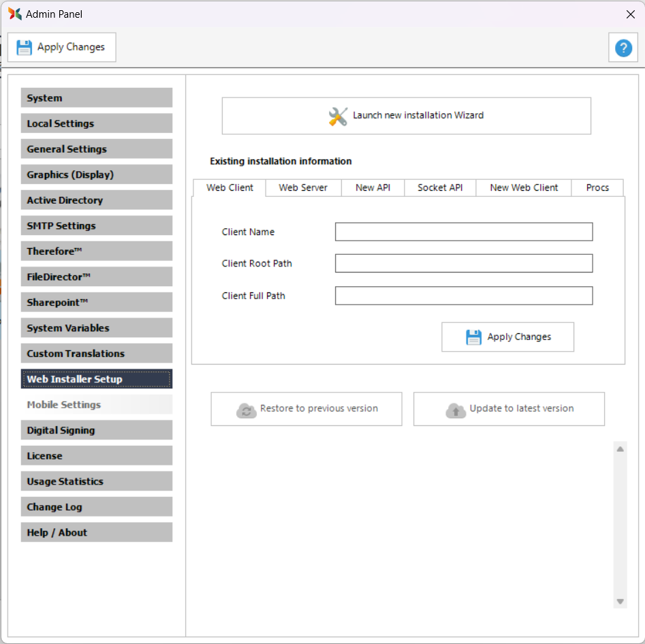Click the floppy disk icon in top toolbar
This screenshot has width=645, height=644.
coord(25,48)
